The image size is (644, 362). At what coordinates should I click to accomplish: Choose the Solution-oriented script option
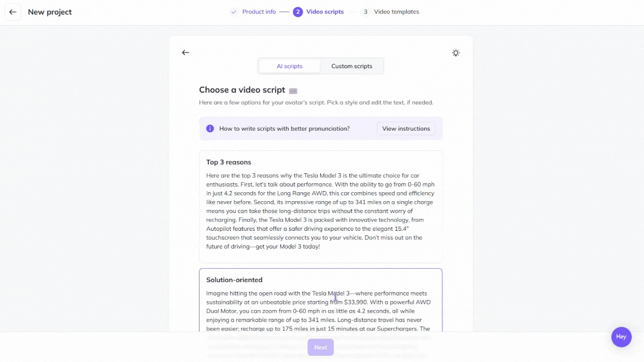[x=234, y=280]
